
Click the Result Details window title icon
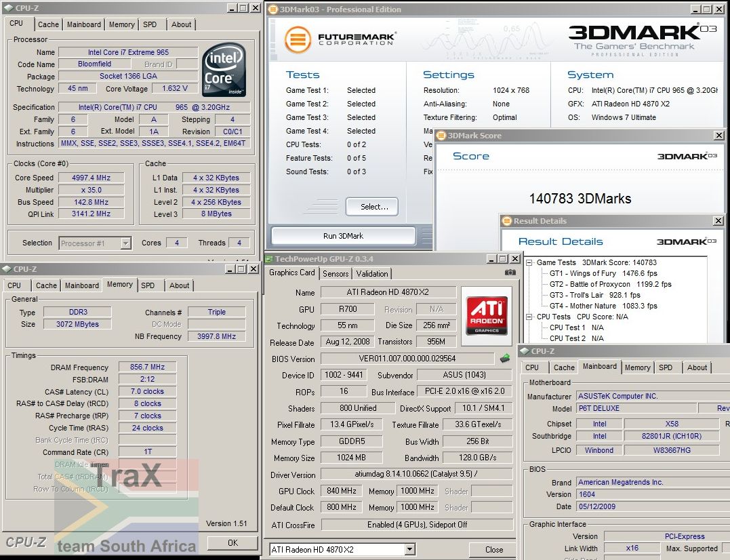tap(506, 220)
